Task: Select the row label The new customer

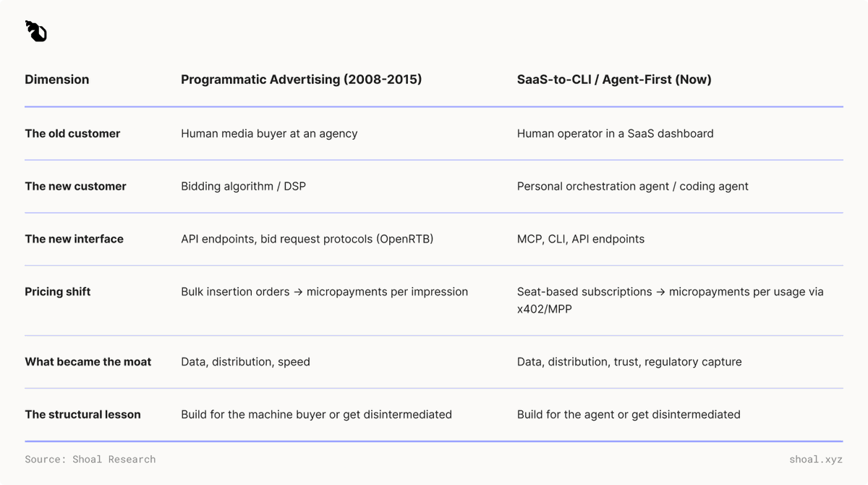Action: (x=75, y=186)
